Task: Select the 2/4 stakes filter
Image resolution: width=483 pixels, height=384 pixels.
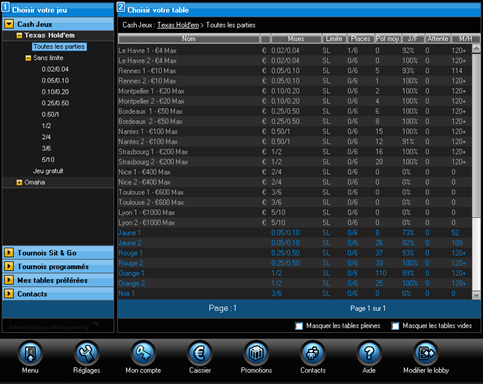Action: 46,137
